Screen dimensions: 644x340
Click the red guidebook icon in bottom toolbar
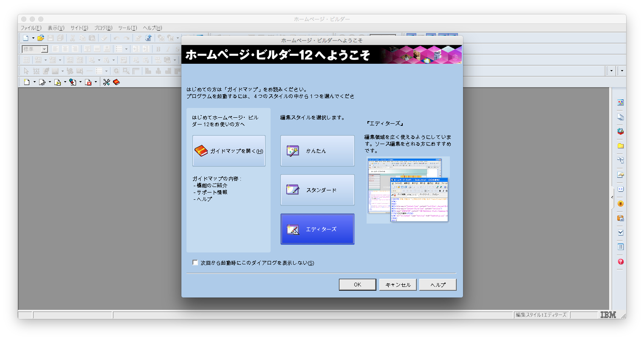116,82
